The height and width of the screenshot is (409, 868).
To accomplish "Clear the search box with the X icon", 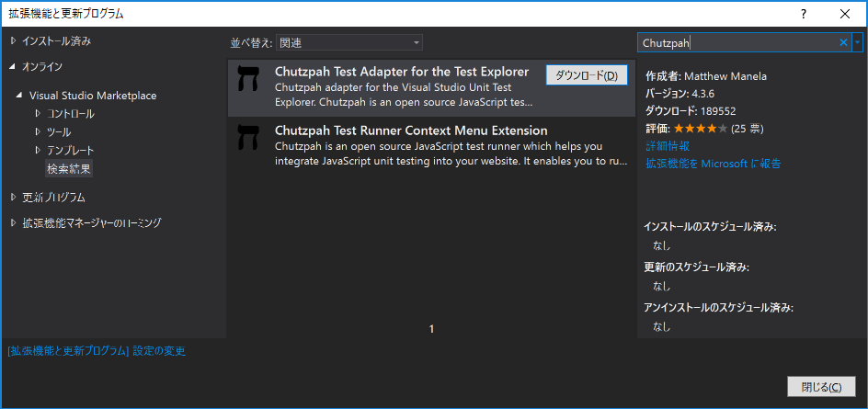I will 844,42.
